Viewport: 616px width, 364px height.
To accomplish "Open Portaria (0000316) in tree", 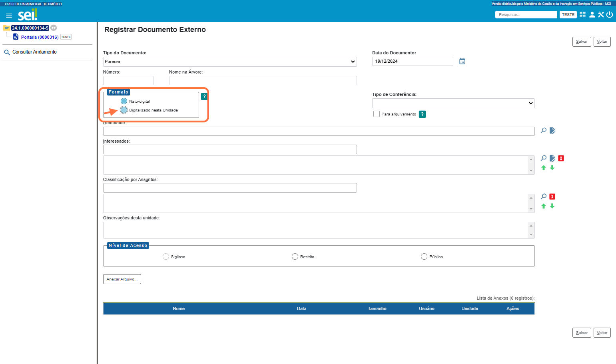I will (40, 37).
